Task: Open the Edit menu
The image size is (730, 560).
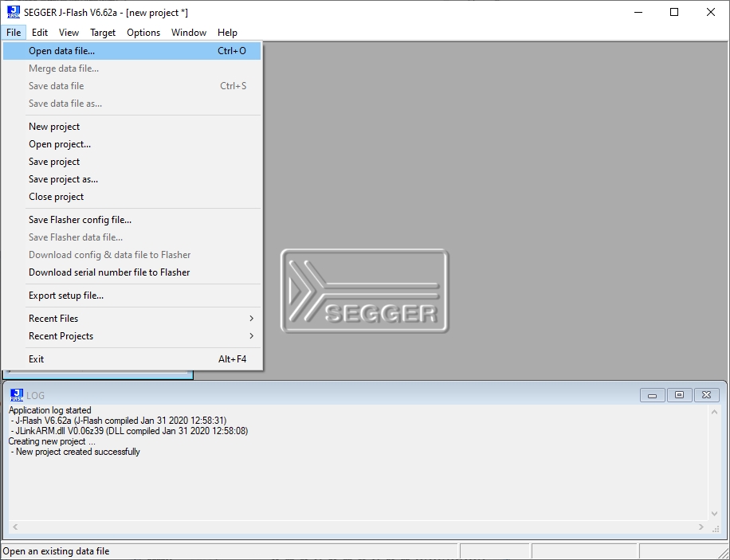Action: (40, 33)
